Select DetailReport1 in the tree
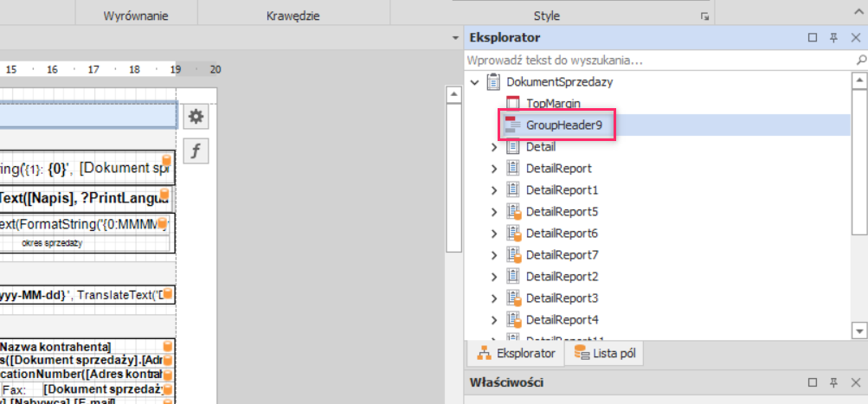This screenshot has width=868, height=404. tap(563, 190)
